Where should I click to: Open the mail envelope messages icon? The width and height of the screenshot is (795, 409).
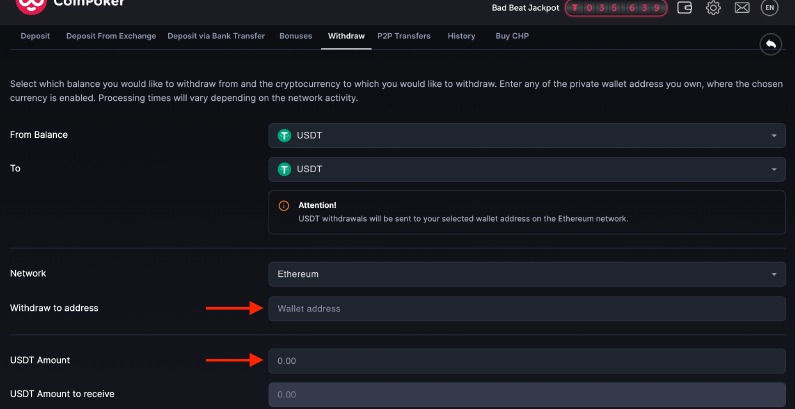pos(741,8)
